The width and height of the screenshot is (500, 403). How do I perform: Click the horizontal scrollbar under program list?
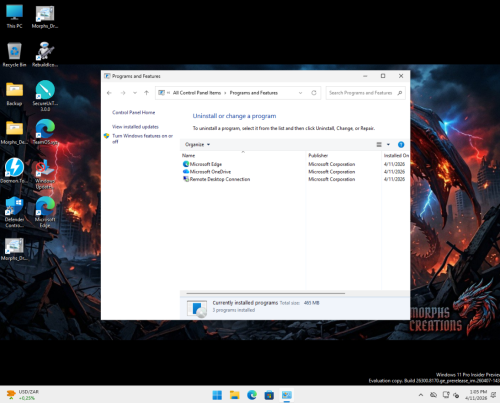click(x=266, y=293)
